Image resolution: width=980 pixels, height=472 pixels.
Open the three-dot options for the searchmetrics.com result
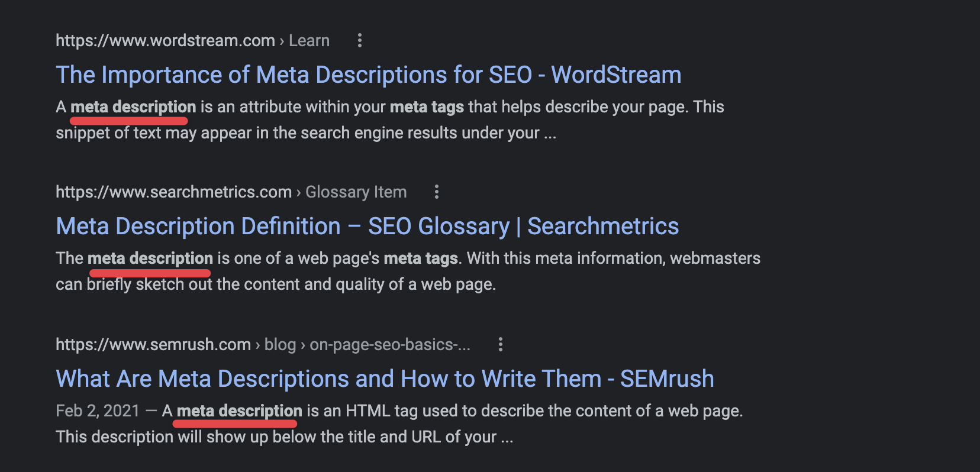436,192
